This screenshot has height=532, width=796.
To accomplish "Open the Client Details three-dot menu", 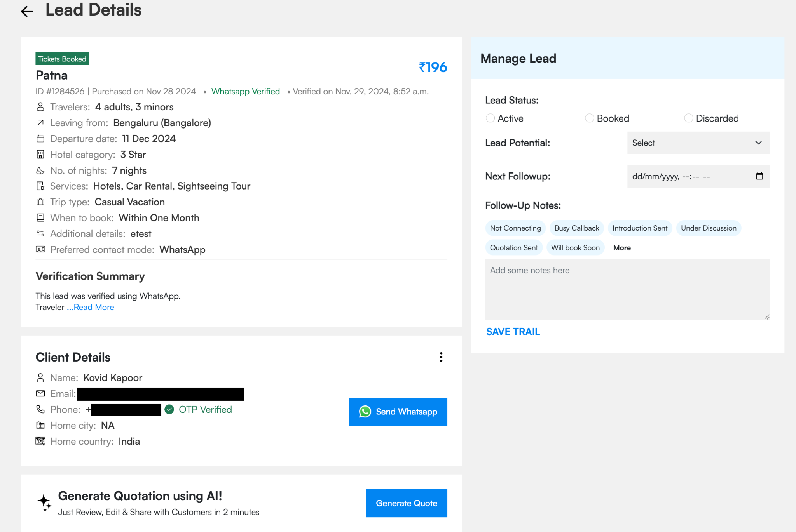I will (441, 357).
